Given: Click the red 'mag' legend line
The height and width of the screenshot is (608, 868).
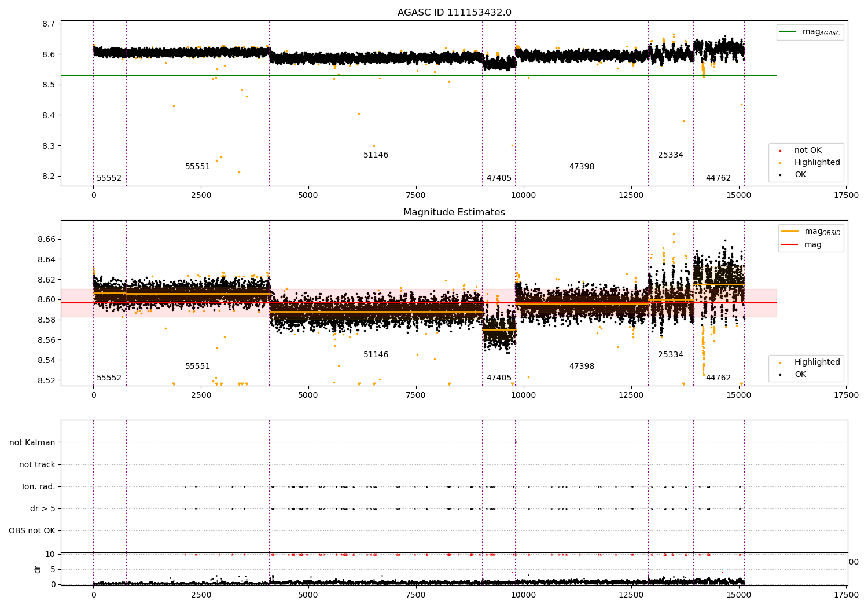Looking at the screenshot, I should 790,244.
